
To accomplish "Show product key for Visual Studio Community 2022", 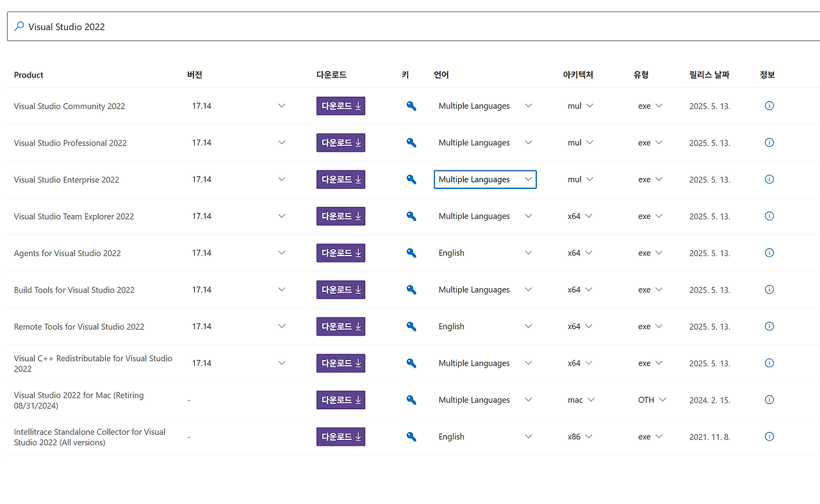I will (x=411, y=106).
